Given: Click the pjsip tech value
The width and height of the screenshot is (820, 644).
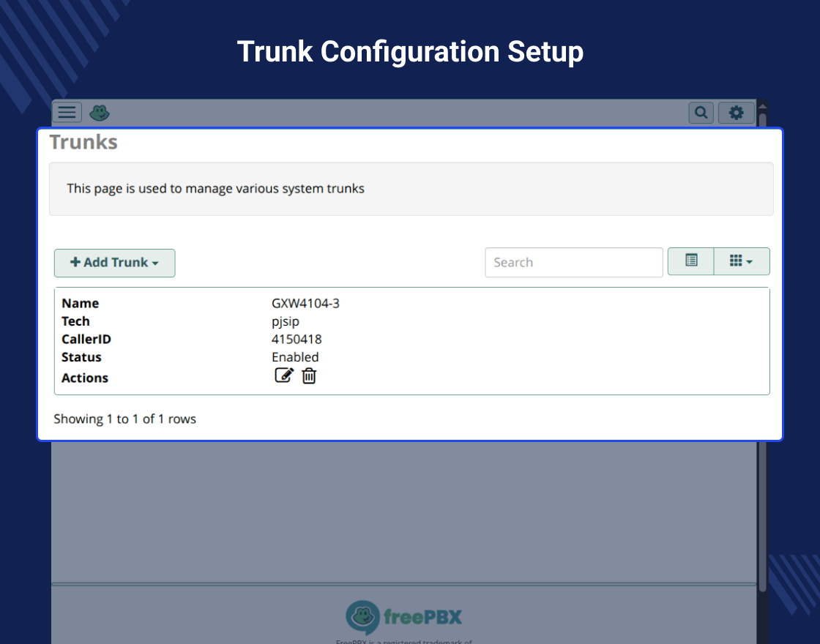Looking at the screenshot, I should tap(286, 321).
